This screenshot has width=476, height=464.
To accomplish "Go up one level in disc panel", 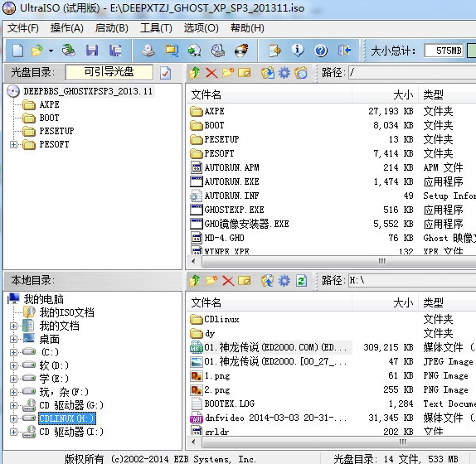I will [195, 73].
